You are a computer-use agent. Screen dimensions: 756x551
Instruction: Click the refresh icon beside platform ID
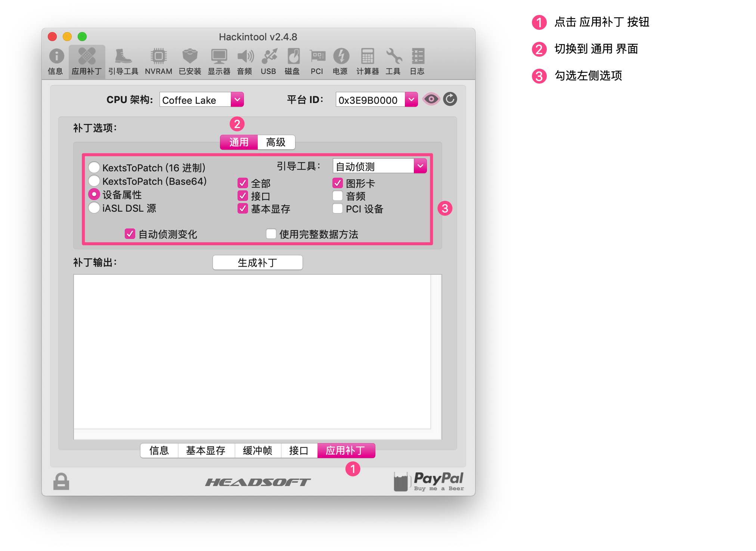pos(450,99)
